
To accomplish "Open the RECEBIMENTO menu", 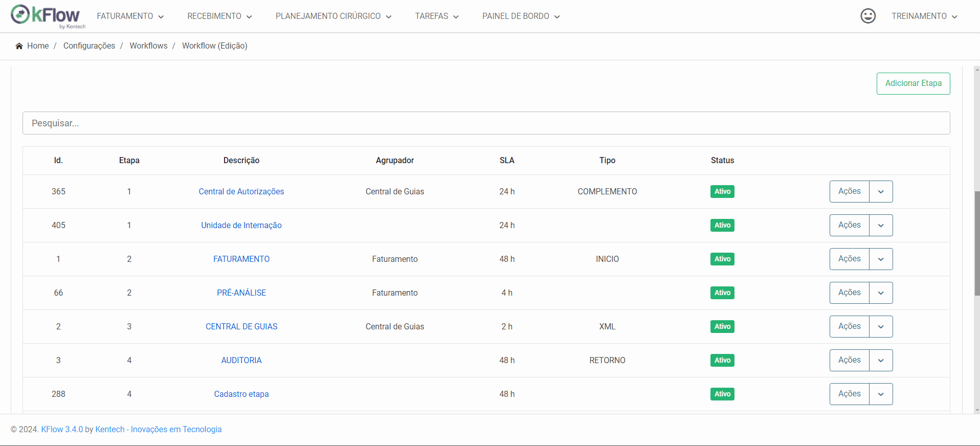I will click(x=219, y=16).
